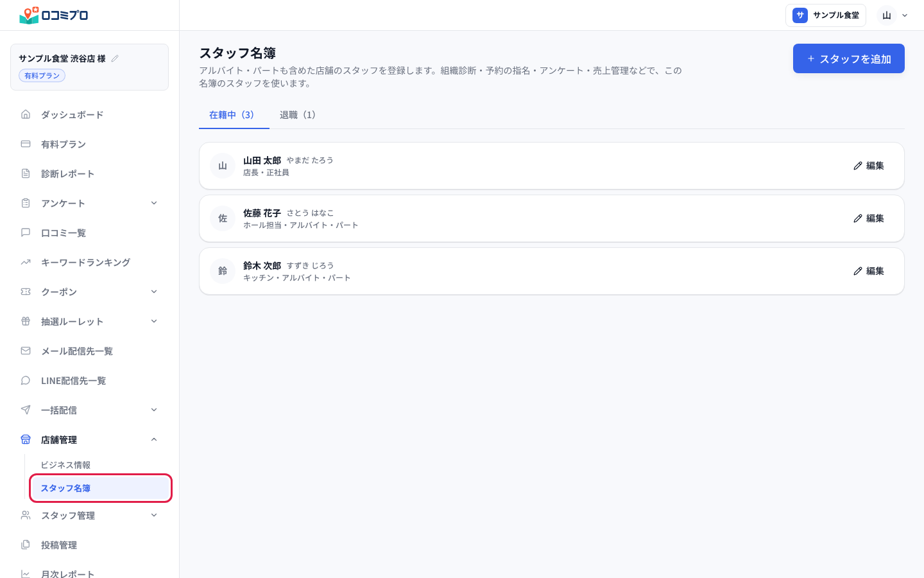The image size is (924, 578).
Task: Click the サンプル食堂 渋谷店 様 label
Action: [x=62, y=58]
